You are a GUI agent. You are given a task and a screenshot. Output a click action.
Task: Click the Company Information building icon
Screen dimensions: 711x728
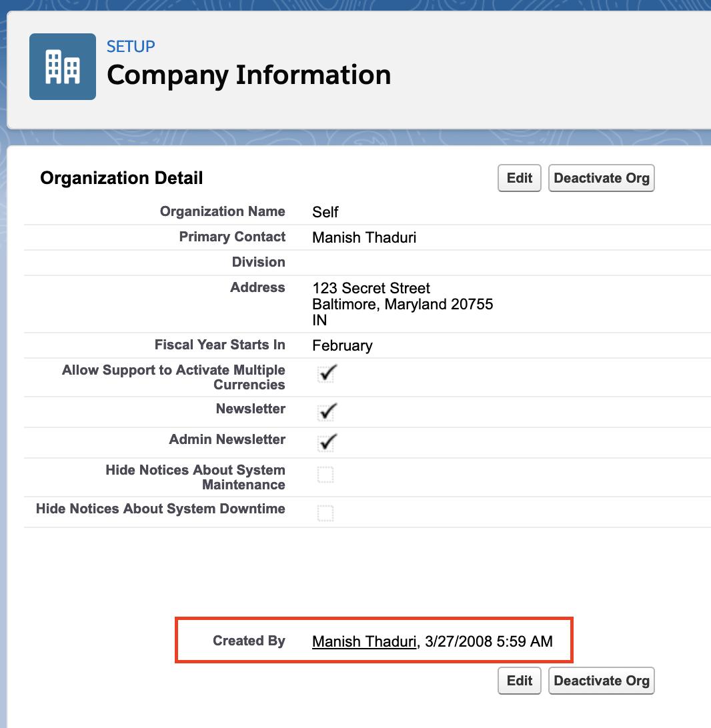tap(63, 67)
